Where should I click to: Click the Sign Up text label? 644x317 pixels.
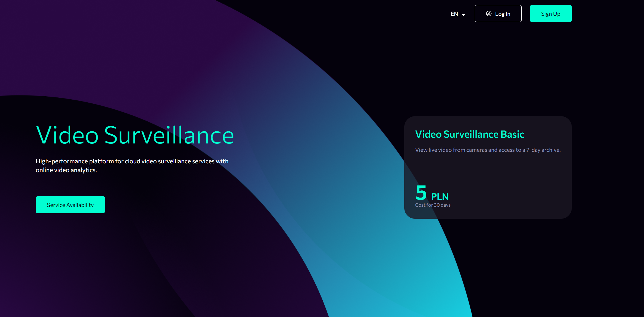tap(551, 14)
